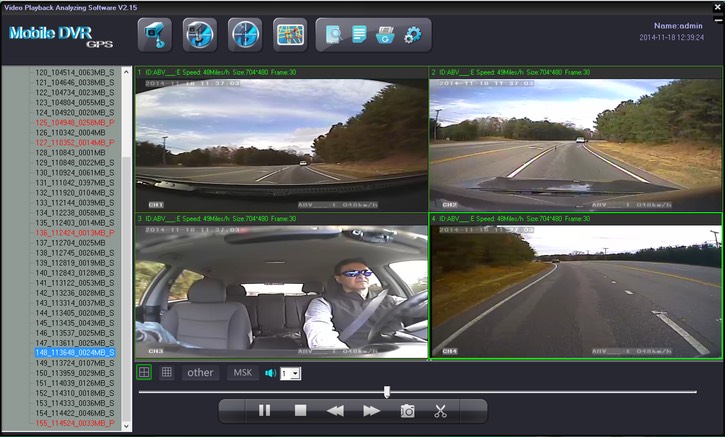Image resolution: width=725 pixels, height=437 pixels.
Task: Open settings gear icon in toolbar
Action: (412, 35)
